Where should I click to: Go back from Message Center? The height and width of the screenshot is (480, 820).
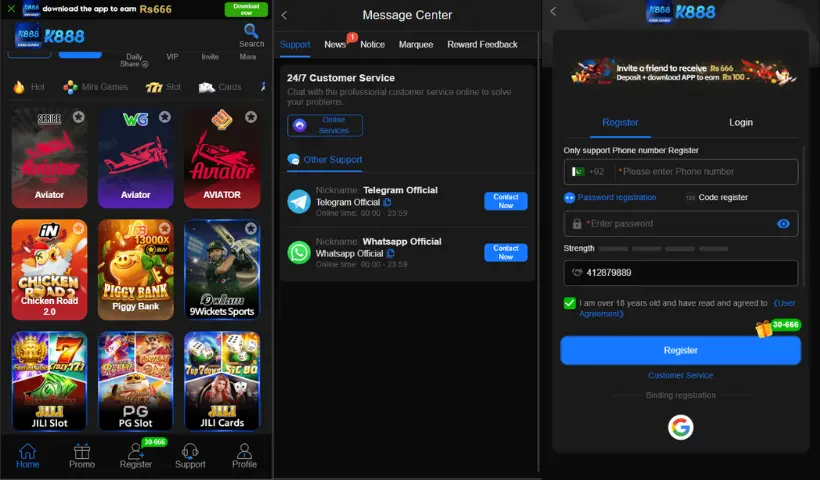284,16
